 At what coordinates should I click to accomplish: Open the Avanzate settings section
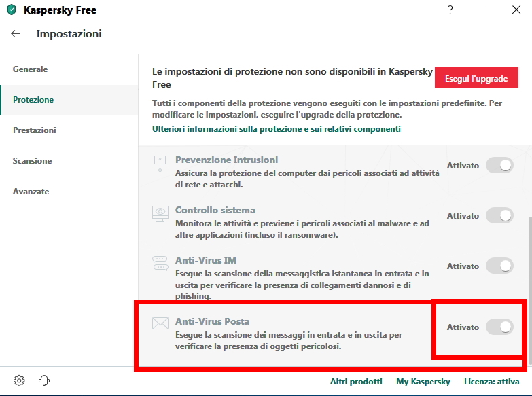tap(69, 192)
